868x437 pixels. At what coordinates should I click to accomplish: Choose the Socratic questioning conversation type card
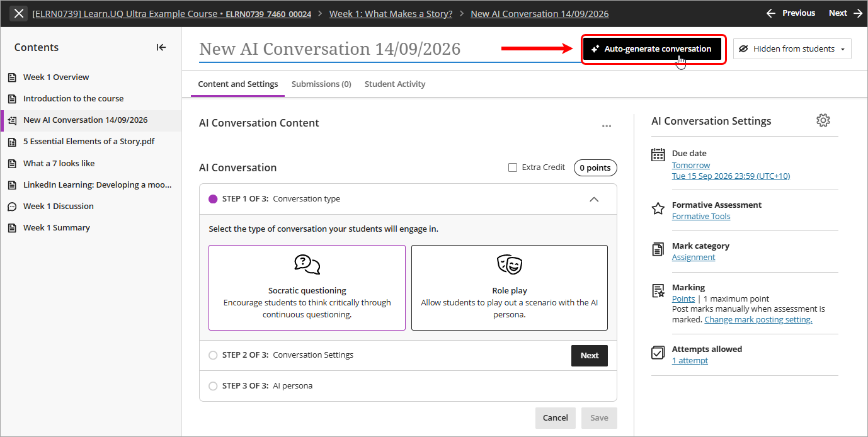pyautogui.click(x=307, y=288)
